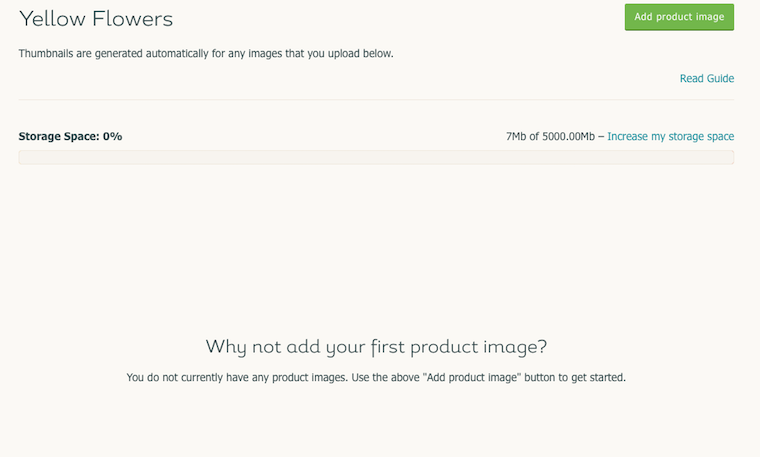Click the horizontal divider below Read Guide
Screen dimensions: 760x457
coord(376,100)
